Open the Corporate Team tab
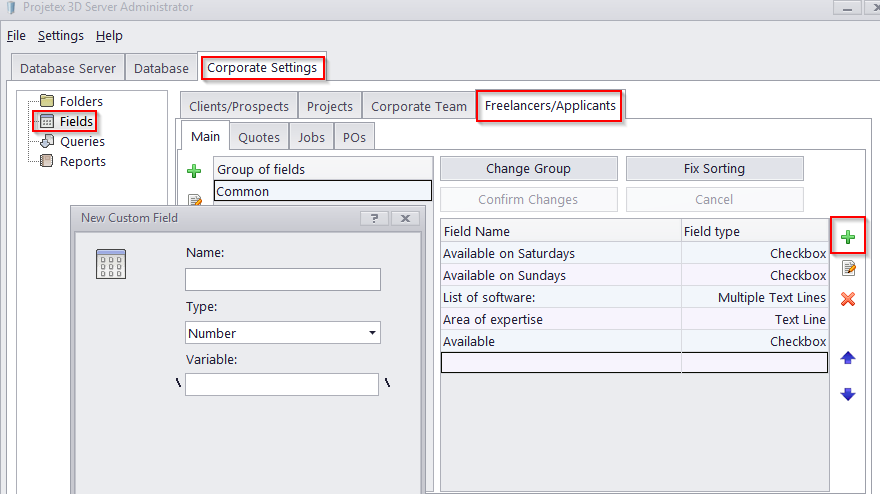The width and height of the screenshot is (880, 494). click(419, 106)
